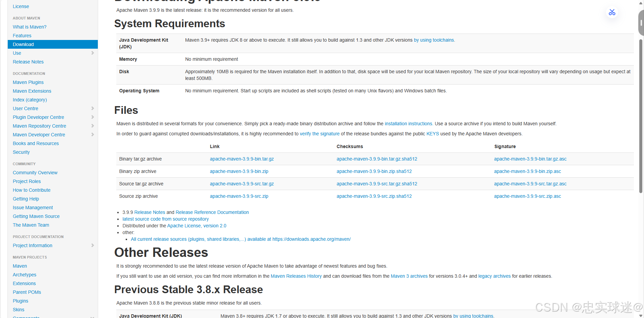Open apache-maven-3.9.9-src.tar.gz.asc signature
Viewport: 644px width, 318px height.
pos(530,184)
